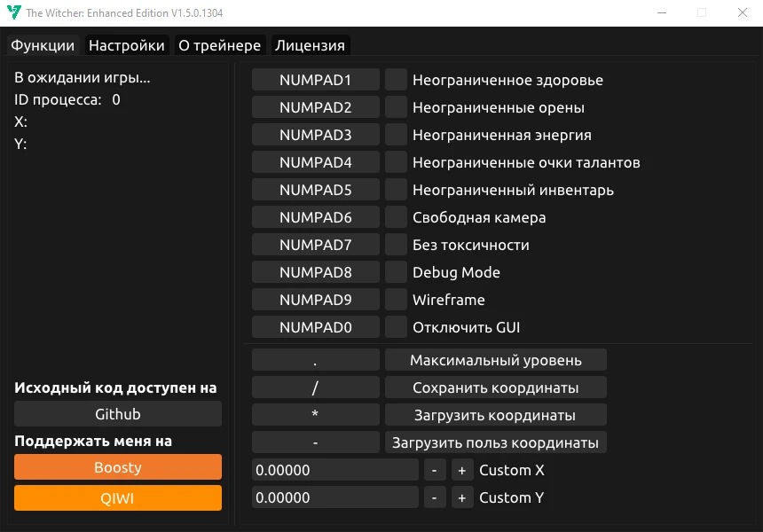
Task: Click Загрузить польз координаты button
Action: pyautogui.click(x=495, y=442)
